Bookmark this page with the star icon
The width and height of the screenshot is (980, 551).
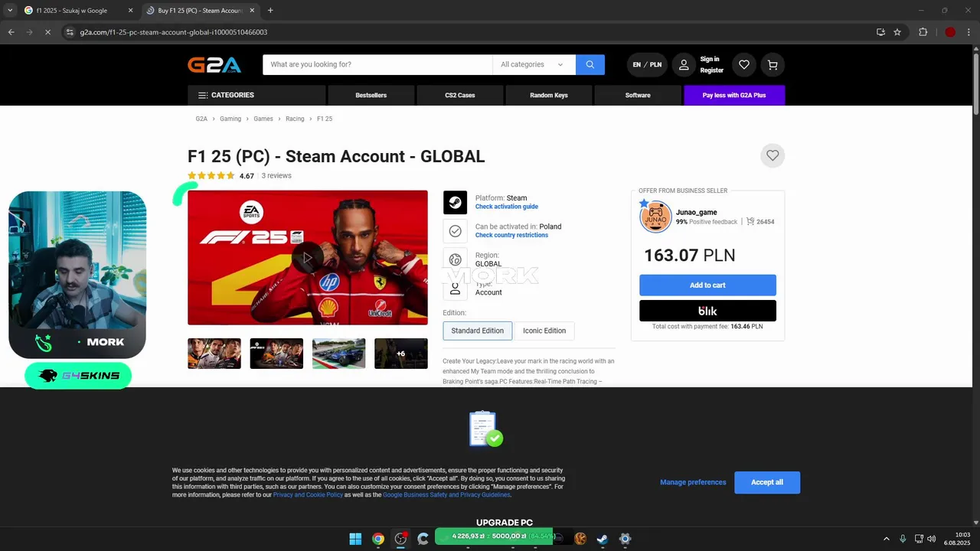point(897,32)
